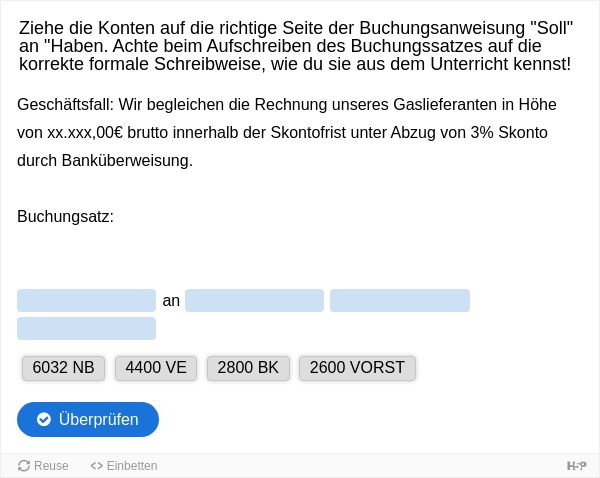Click the drop zone in the second row
The width and height of the screenshot is (600, 478).
click(x=86, y=329)
